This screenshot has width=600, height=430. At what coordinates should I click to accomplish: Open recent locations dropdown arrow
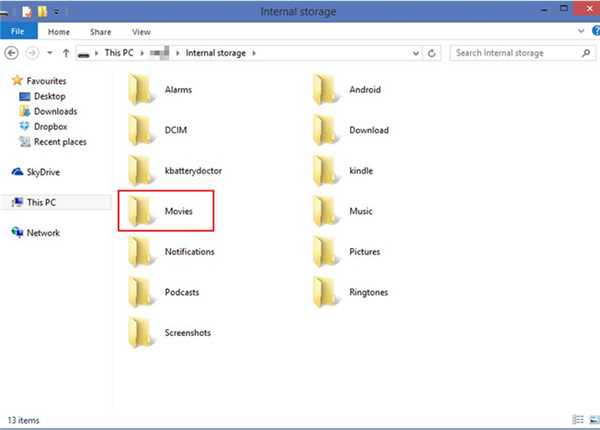(50, 53)
